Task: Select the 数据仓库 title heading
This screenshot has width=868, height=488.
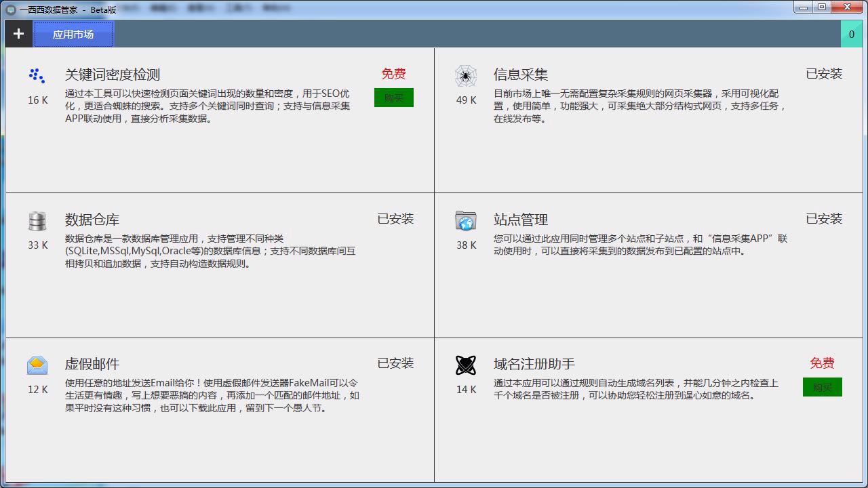Action: [92, 220]
